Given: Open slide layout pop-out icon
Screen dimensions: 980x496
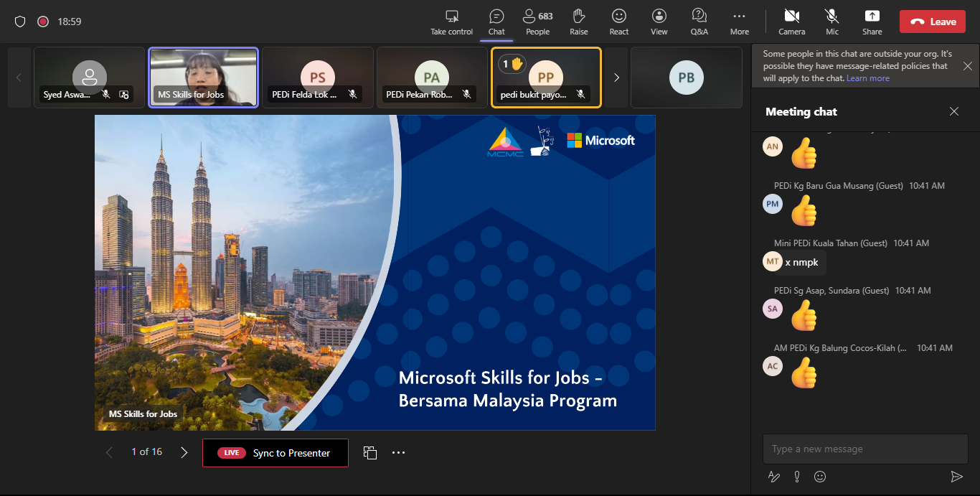Looking at the screenshot, I should 370,452.
